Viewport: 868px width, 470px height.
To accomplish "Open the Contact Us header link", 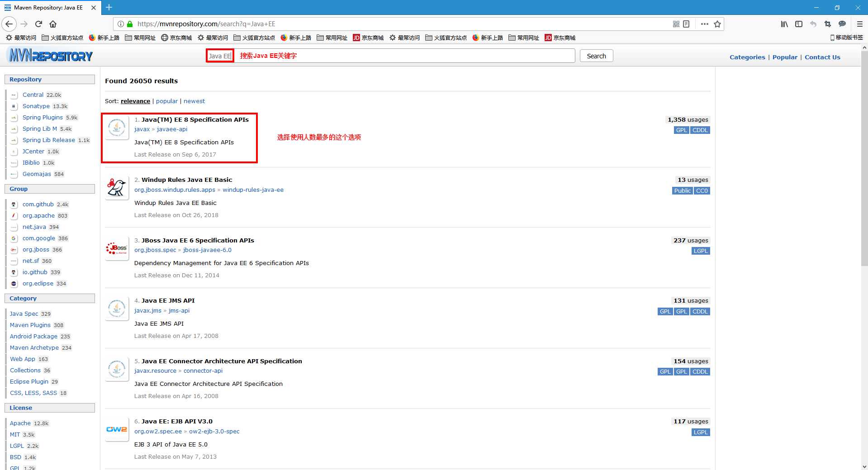I will coord(822,57).
